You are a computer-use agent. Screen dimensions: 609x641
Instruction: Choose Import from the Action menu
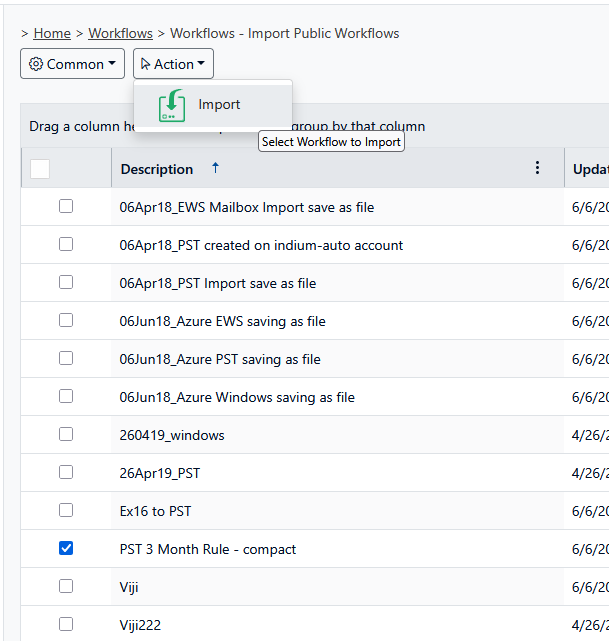click(219, 105)
